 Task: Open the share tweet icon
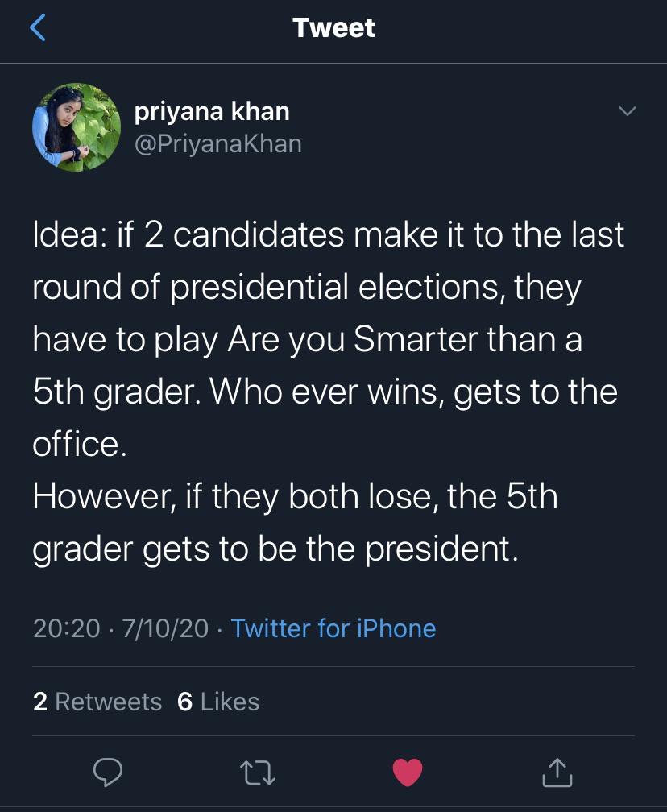coord(557,773)
